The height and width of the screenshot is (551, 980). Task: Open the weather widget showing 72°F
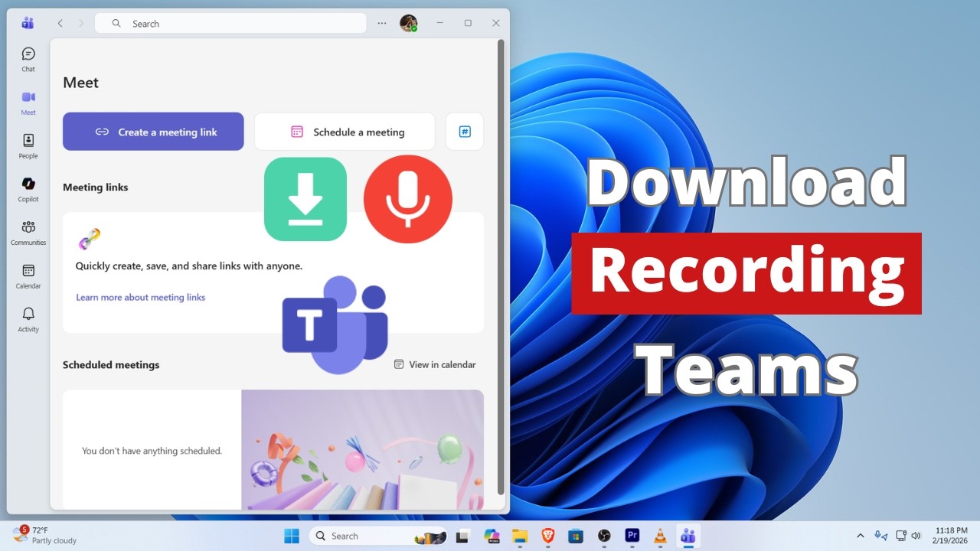coord(44,535)
